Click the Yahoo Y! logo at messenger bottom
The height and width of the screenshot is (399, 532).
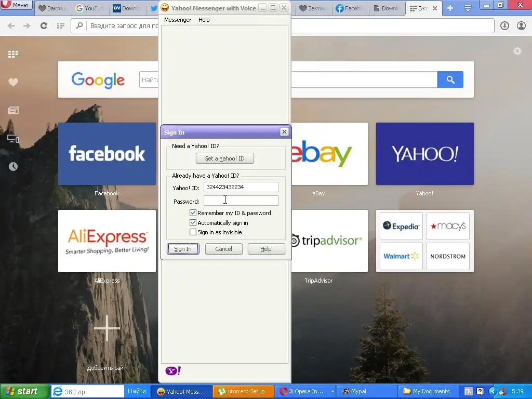point(173,371)
